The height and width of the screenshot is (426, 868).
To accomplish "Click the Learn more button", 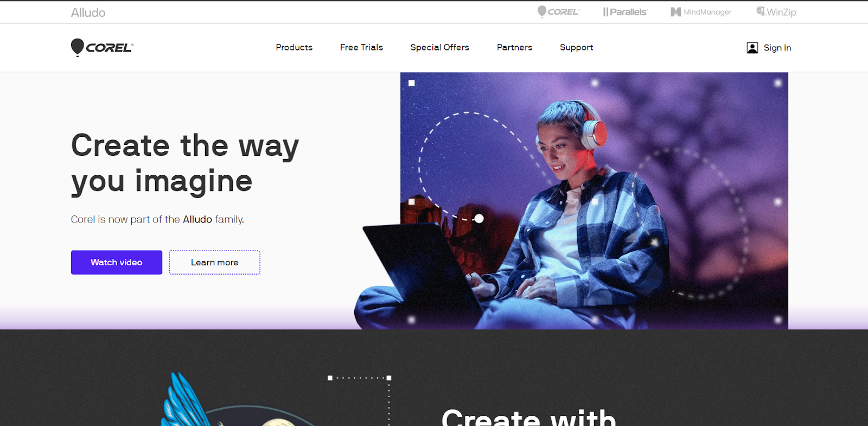I will 214,262.
